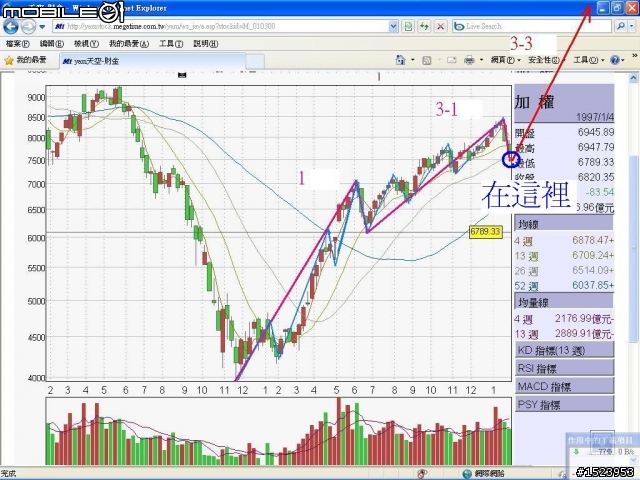Click the 網際網路 zone status icon
This screenshot has height=480, width=640.
click(x=467, y=474)
